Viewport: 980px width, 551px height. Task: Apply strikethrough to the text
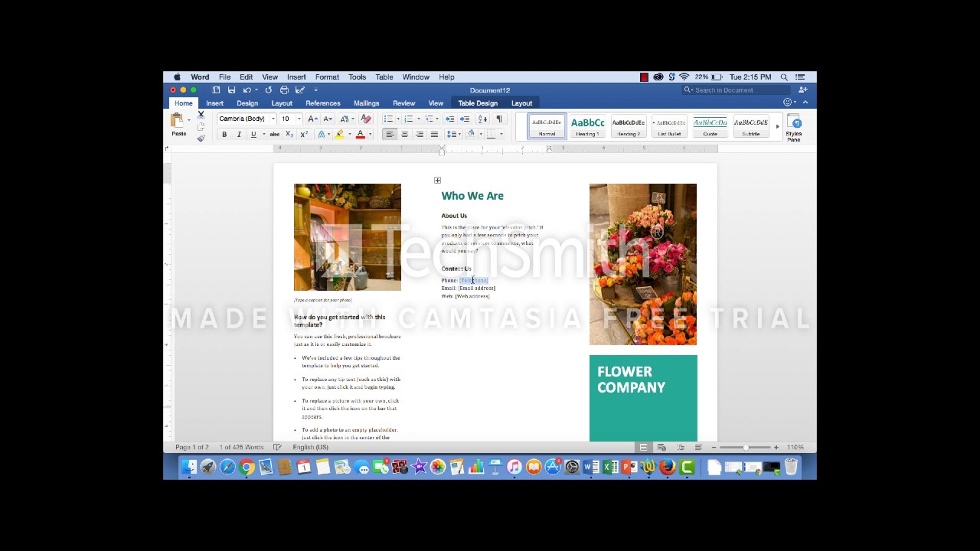(x=274, y=135)
